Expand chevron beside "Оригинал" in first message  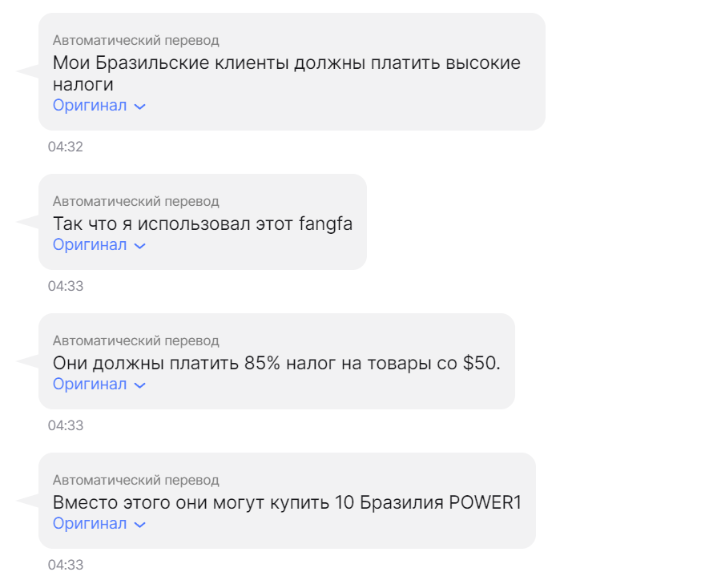point(140,107)
